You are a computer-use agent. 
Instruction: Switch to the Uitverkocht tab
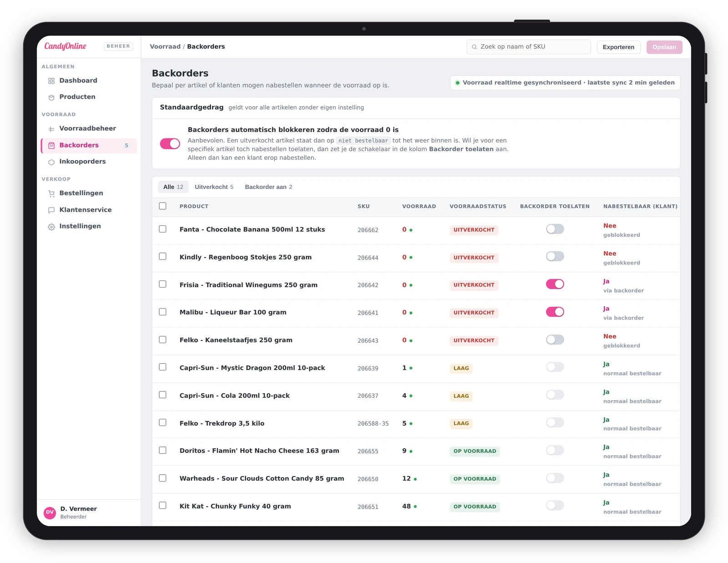click(214, 187)
